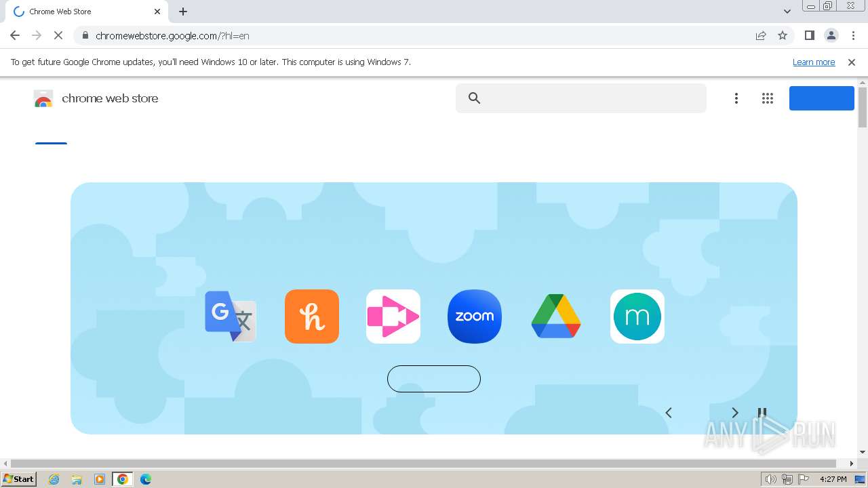868x488 pixels.
Task: Share this page from address bar
Action: (x=761, y=35)
